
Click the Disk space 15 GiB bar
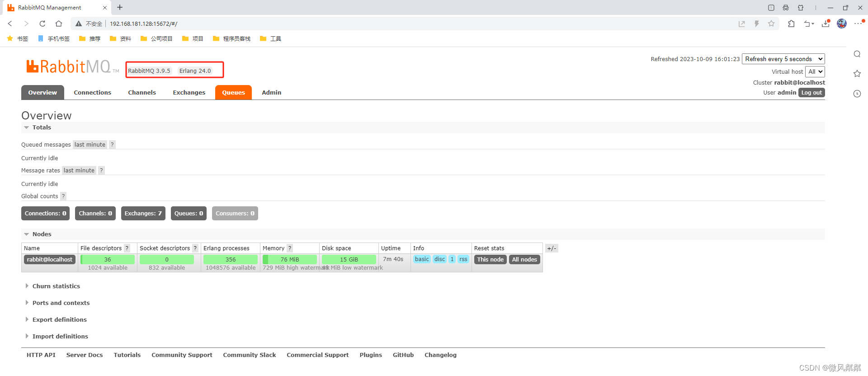click(349, 260)
